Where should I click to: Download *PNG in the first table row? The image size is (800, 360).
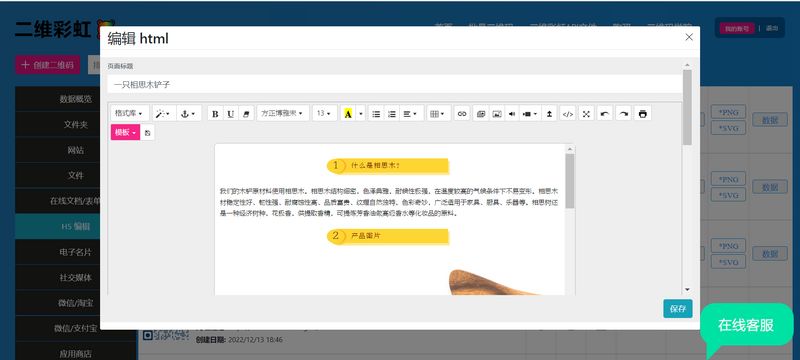tap(728, 112)
